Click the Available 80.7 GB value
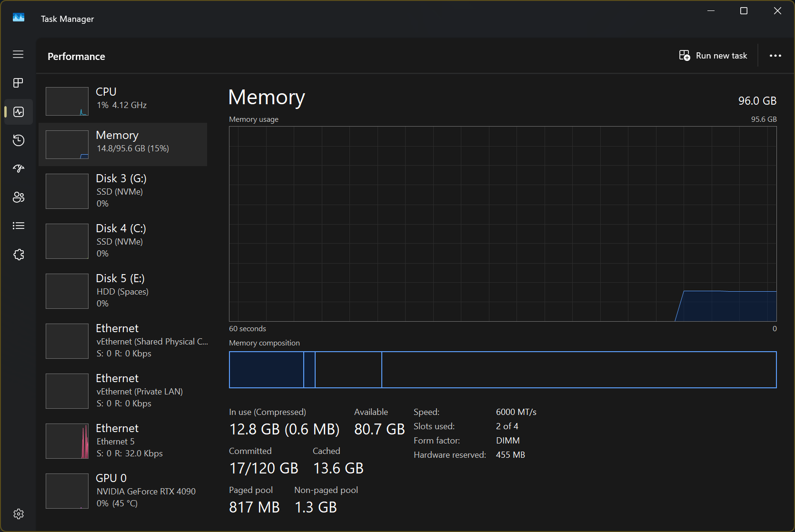Image resolution: width=795 pixels, height=532 pixels. coord(379,429)
